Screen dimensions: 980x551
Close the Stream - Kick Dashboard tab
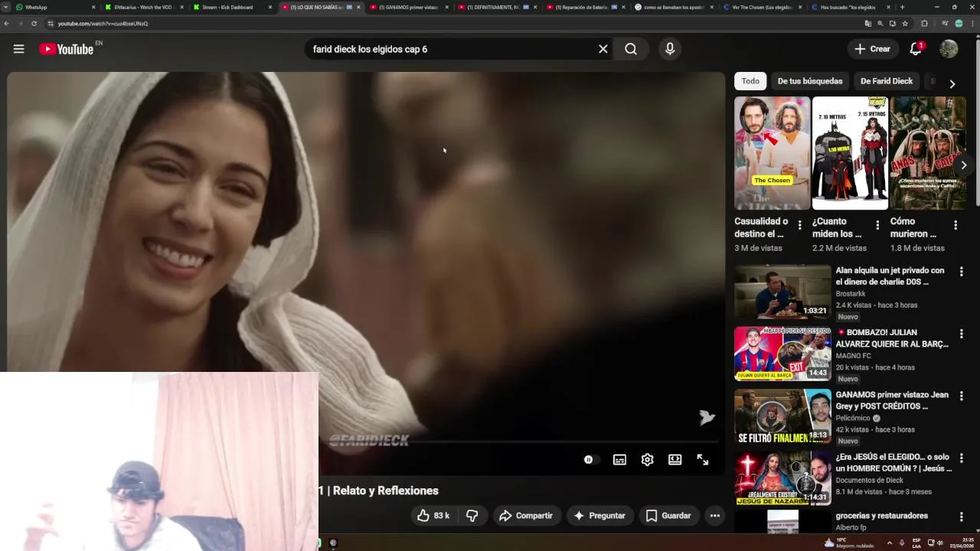pos(269,7)
